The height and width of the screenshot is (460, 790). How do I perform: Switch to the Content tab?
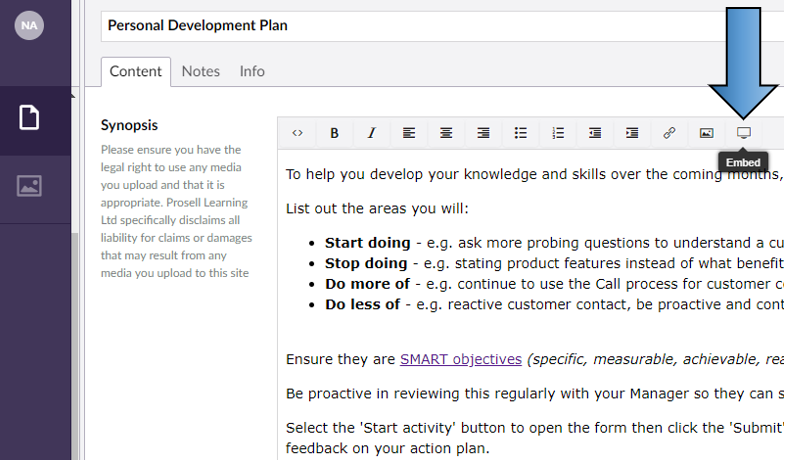pyautogui.click(x=136, y=72)
